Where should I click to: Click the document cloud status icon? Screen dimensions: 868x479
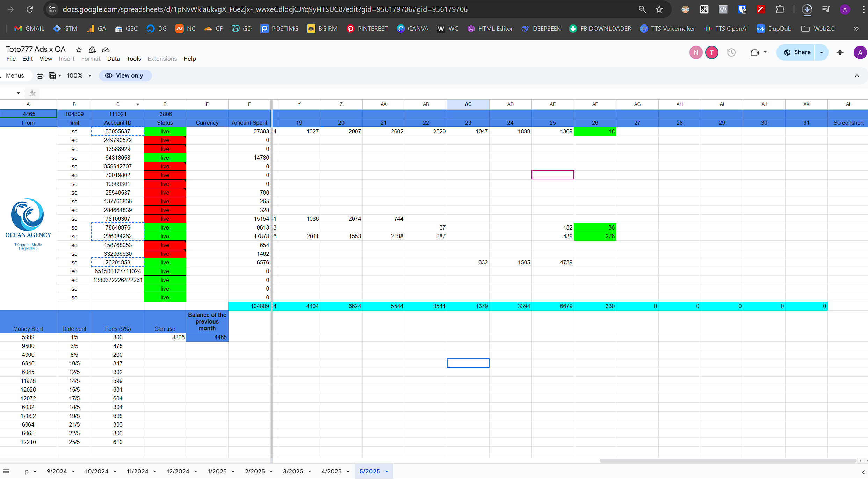(106, 50)
